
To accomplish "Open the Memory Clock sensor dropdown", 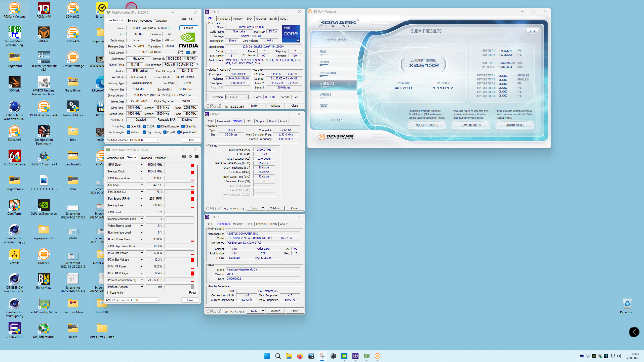I will point(142,171).
